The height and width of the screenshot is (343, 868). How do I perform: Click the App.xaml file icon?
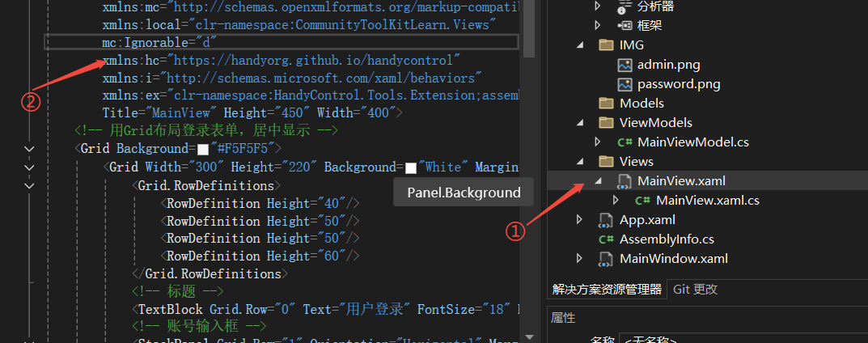[606, 220]
